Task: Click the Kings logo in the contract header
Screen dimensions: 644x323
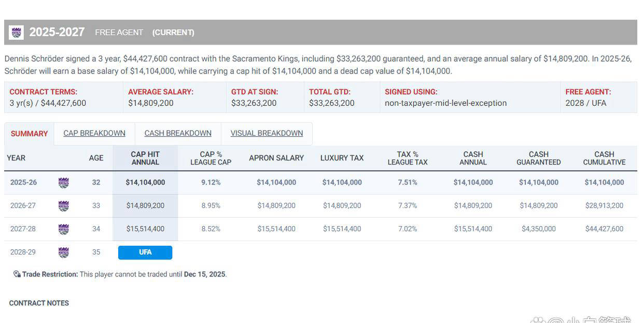Action: click(17, 32)
